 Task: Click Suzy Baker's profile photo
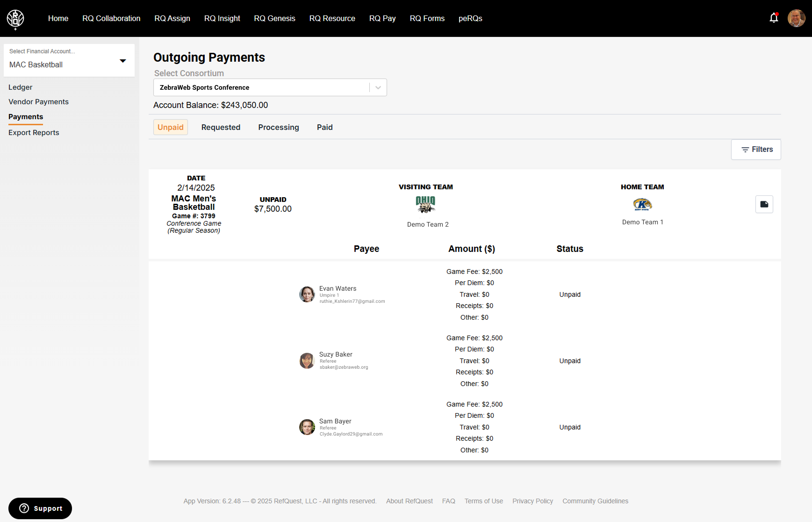(x=307, y=361)
